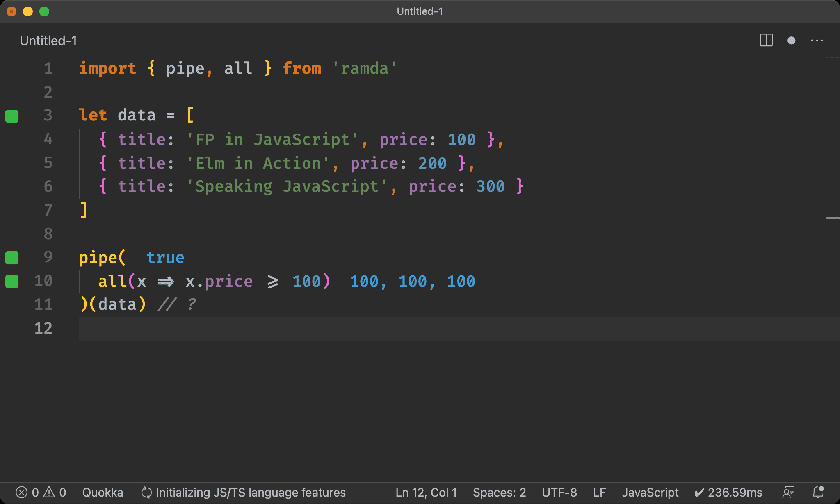This screenshot has width=840, height=504.
Task: Click the green fullscreen window button
Action: [44, 11]
